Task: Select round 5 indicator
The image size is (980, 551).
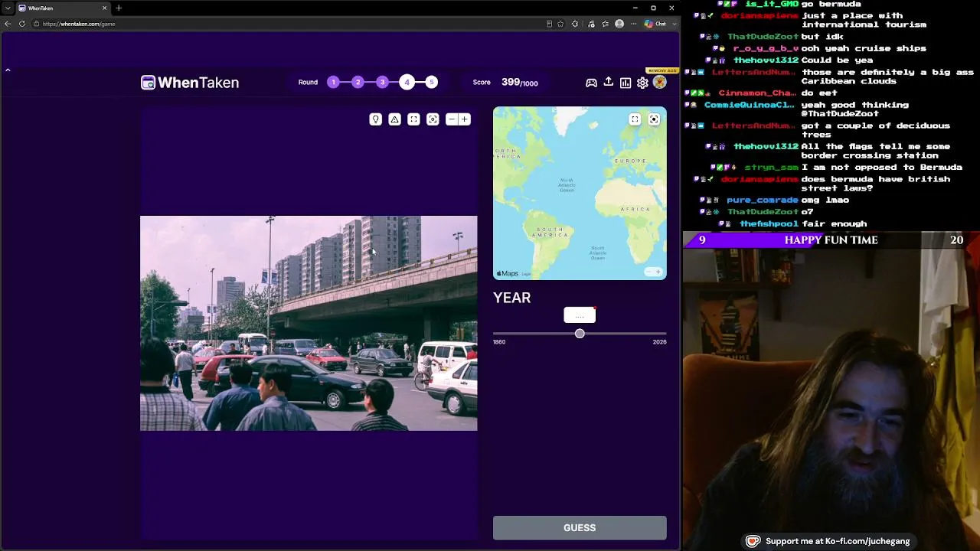Action: pyautogui.click(x=431, y=82)
